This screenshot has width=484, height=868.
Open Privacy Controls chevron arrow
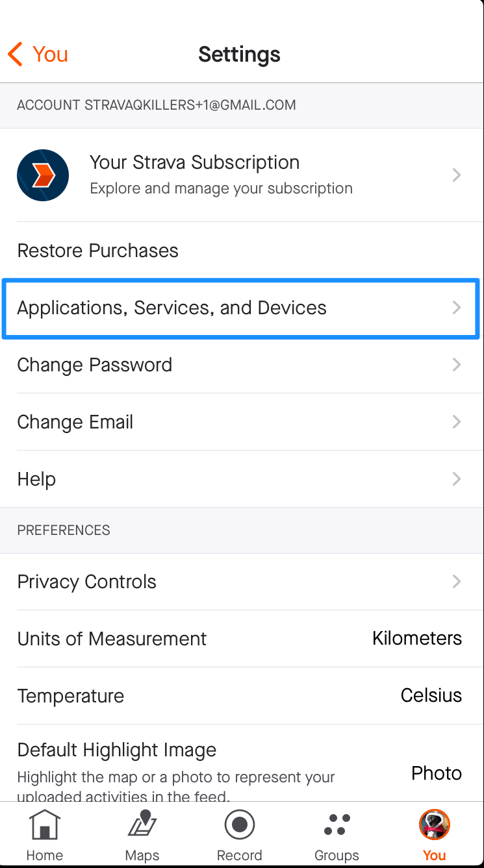457,582
